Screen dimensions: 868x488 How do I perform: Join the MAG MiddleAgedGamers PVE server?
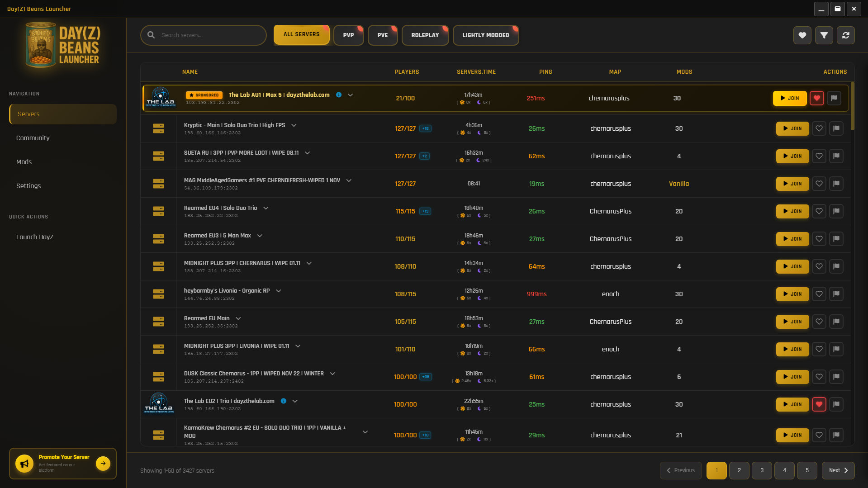(x=792, y=184)
